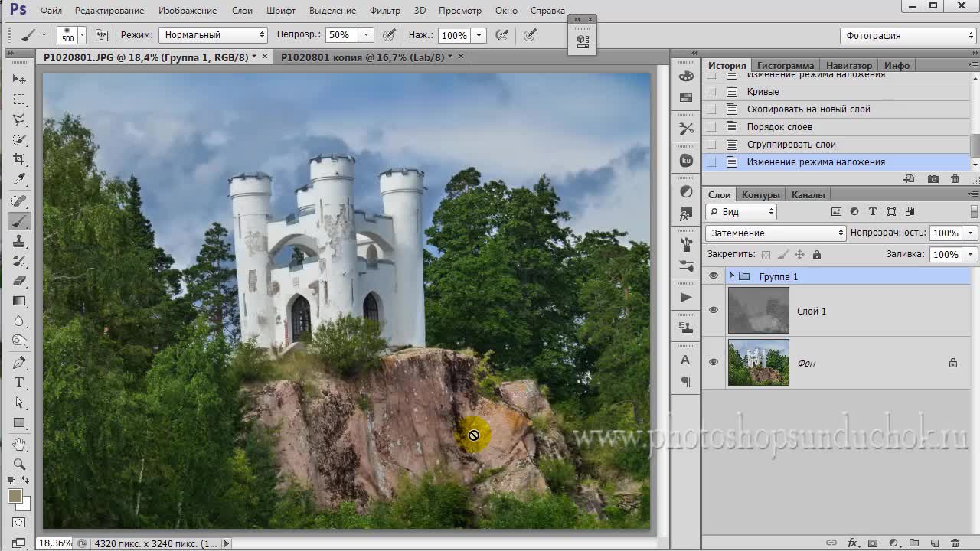Select the Hand tool
The height and width of the screenshot is (551, 980).
click(x=19, y=444)
